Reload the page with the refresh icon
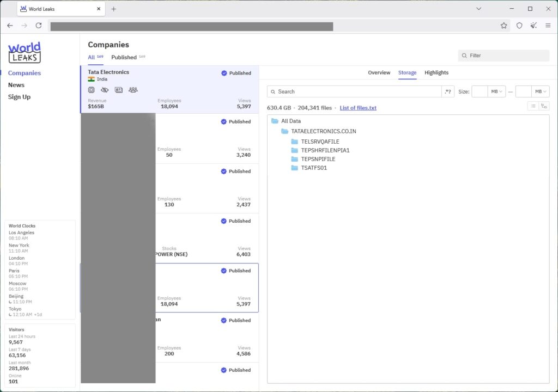558x392 pixels. click(39, 26)
